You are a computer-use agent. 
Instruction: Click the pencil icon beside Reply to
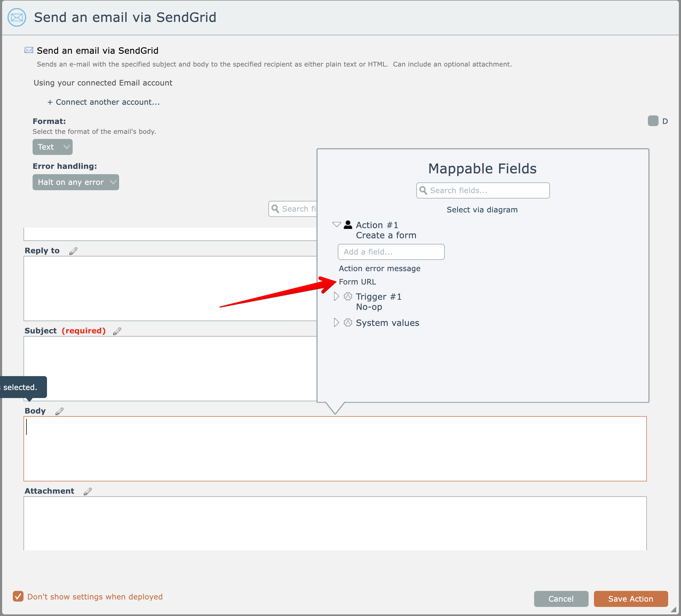click(x=73, y=251)
